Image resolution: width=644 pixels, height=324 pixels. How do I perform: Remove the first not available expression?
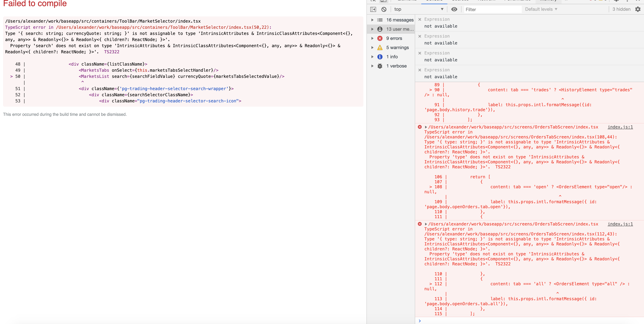click(x=420, y=19)
